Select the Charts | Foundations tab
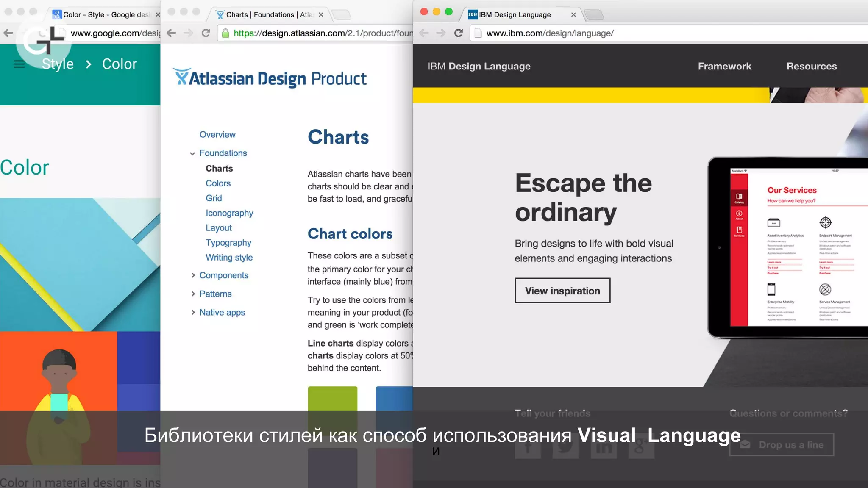The image size is (868, 488). [269, 14]
